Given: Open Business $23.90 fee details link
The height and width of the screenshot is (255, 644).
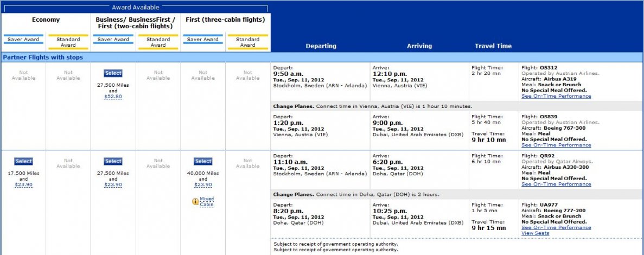Looking at the screenshot, I should point(113,185).
